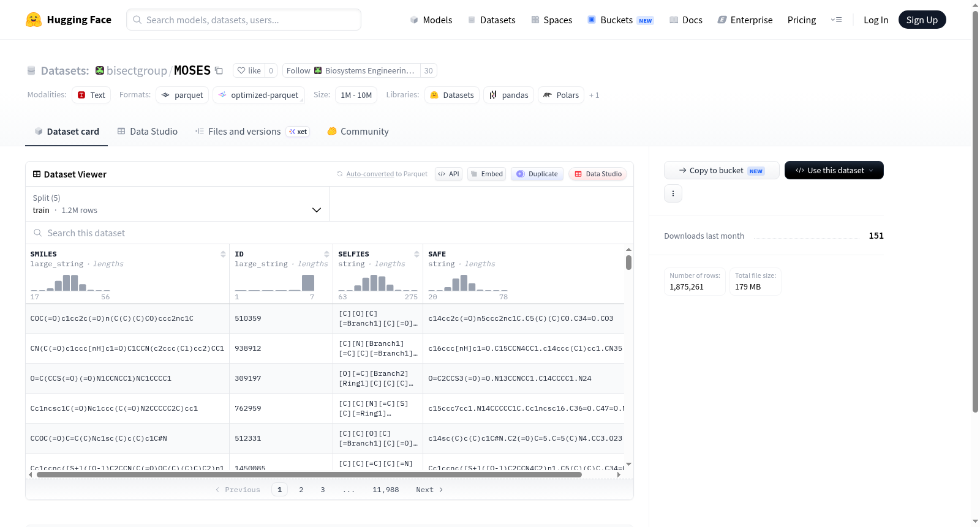Click Copy to bucket button
This screenshot has height=527, width=980.
tap(722, 170)
